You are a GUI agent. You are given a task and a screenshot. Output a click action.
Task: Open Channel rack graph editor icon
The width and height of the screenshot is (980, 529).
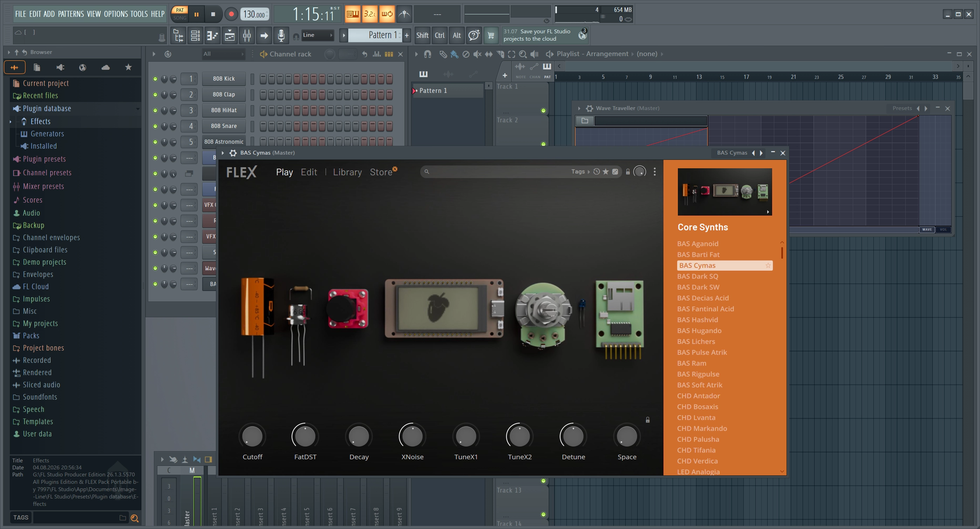tap(377, 54)
